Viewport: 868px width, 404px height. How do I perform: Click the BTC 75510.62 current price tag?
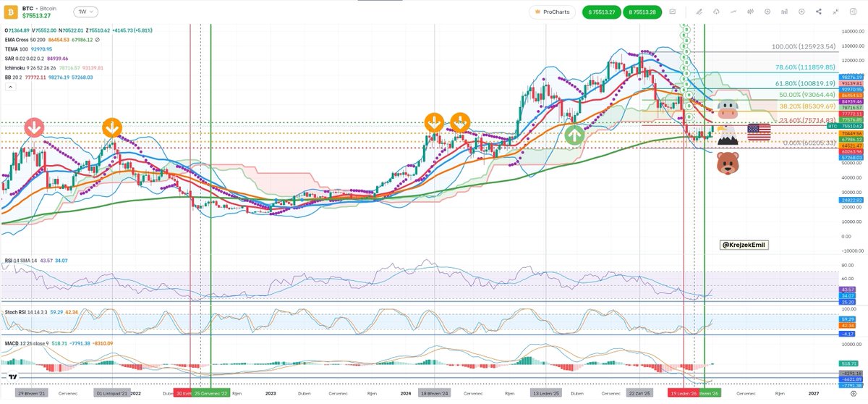pos(845,125)
